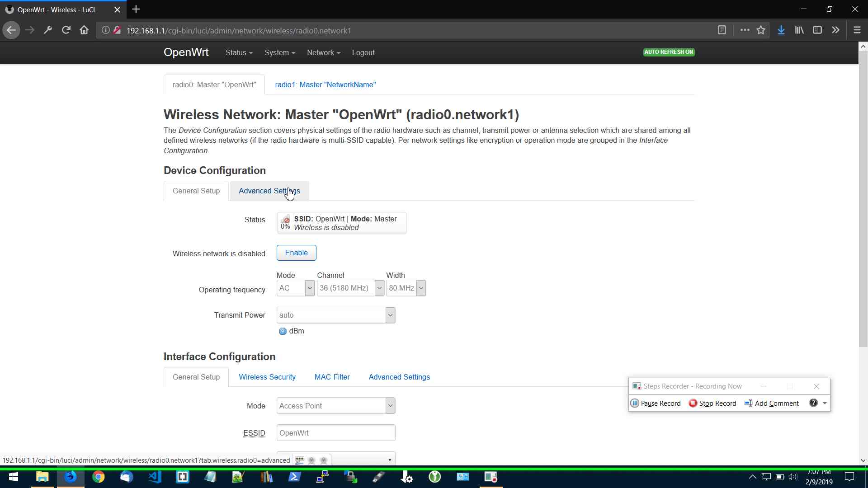Click the bookmark star icon
The width and height of the screenshot is (868, 488).
(761, 30)
